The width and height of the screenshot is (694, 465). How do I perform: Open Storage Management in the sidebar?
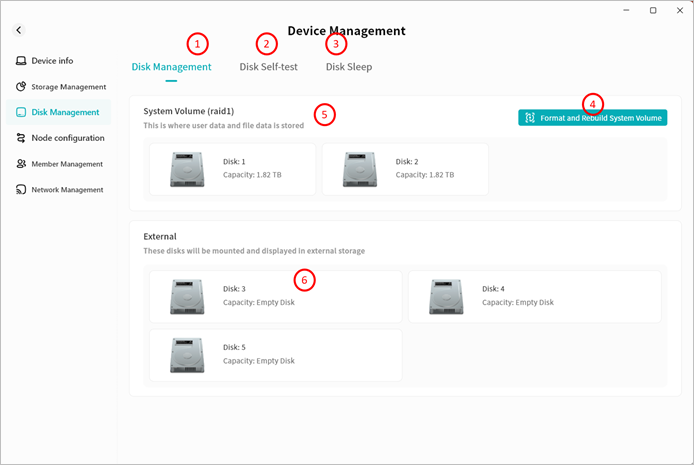tap(68, 87)
